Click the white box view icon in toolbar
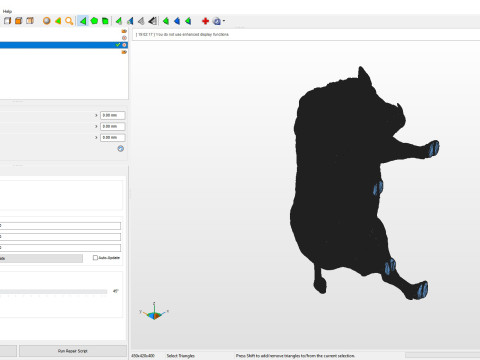 [x=7, y=21]
